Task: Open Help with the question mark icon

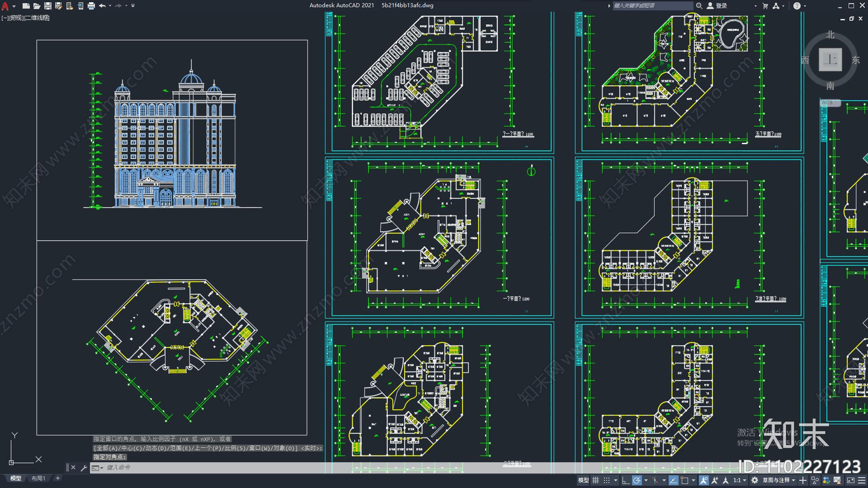Action: (x=796, y=6)
